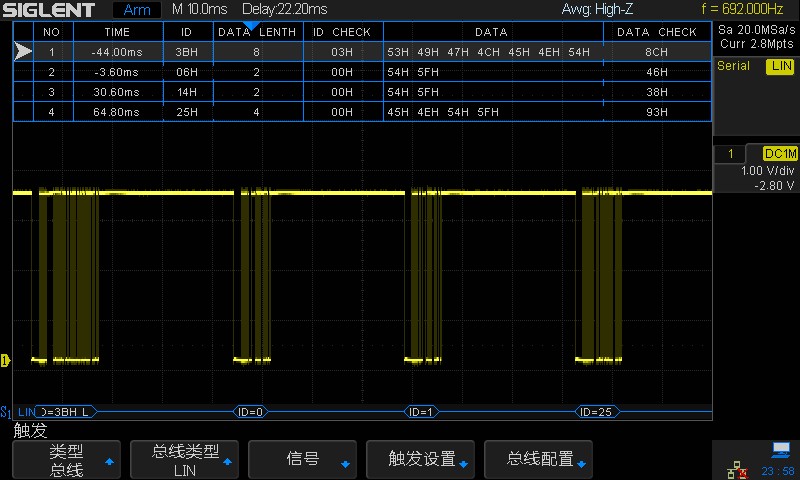Image resolution: width=800 pixels, height=480 pixels.
Task: Click the white row selection arrow
Action: click(x=23, y=52)
